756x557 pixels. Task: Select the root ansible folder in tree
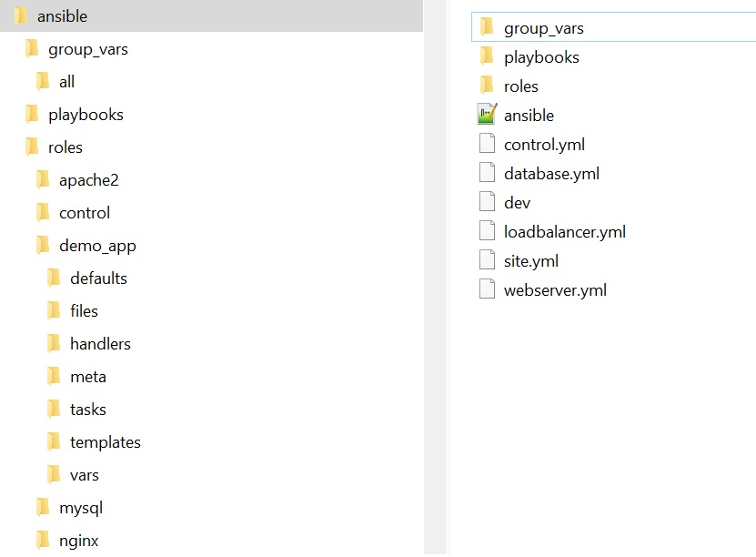pos(62,16)
